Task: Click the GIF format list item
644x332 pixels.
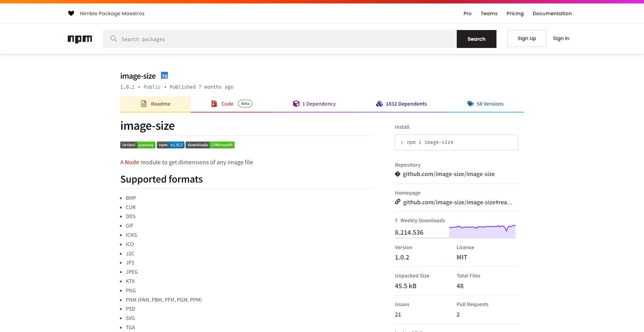Action: click(130, 226)
